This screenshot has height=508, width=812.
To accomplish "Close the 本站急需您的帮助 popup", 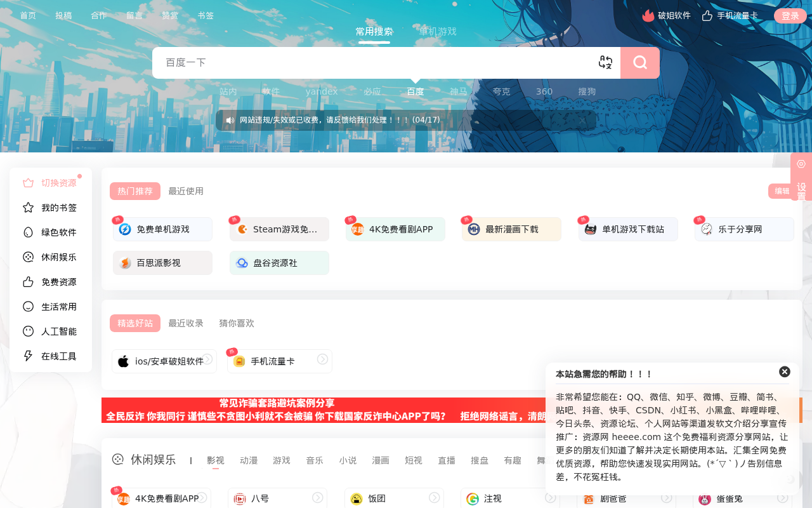I will click(785, 371).
